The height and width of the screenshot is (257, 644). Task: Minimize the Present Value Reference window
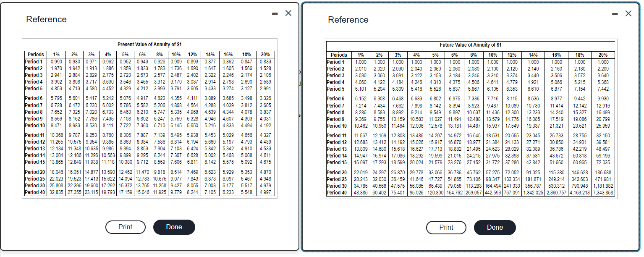pyautogui.click(x=275, y=13)
